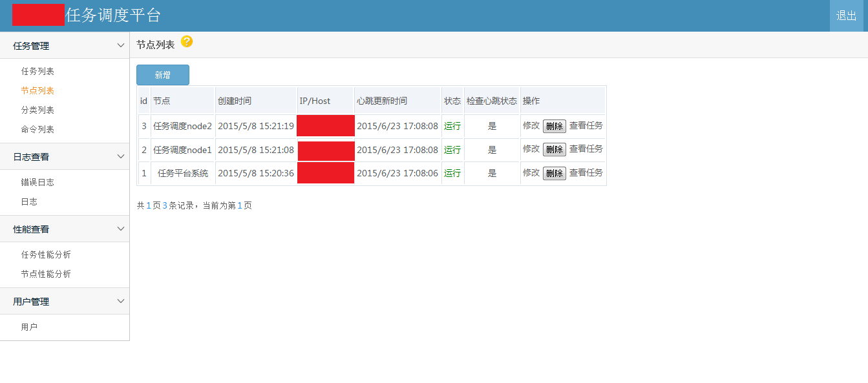The width and height of the screenshot is (868, 383).
Task: Click creation time 2015/5/8 15:20:36
Action: (x=256, y=173)
